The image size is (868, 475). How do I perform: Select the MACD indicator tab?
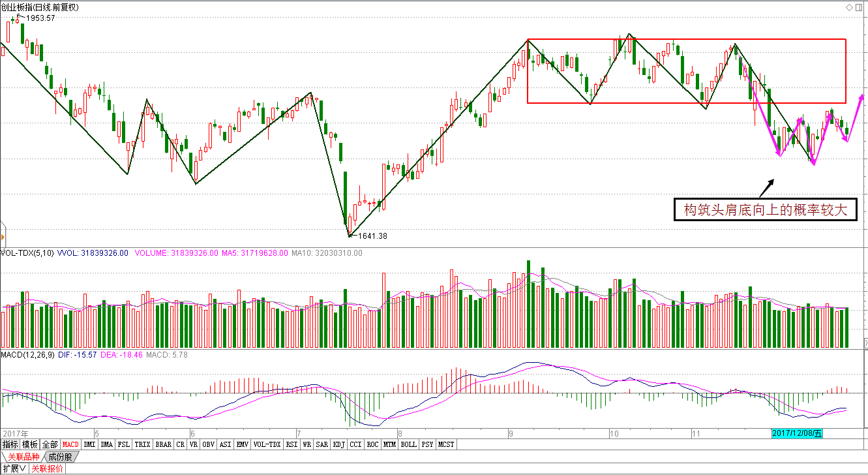pyautogui.click(x=70, y=444)
